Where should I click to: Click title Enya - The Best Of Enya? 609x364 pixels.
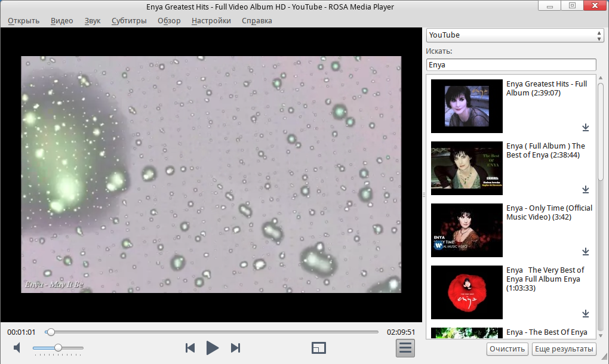(x=546, y=332)
